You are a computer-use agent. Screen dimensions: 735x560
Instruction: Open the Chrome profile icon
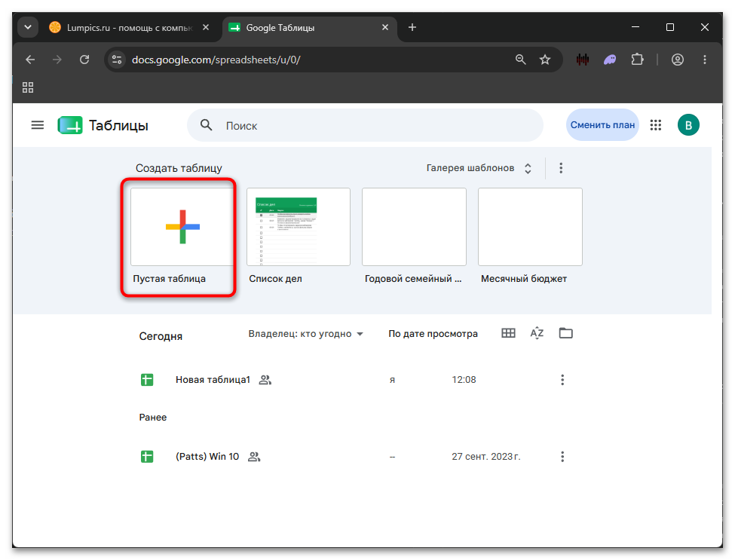click(x=678, y=60)
